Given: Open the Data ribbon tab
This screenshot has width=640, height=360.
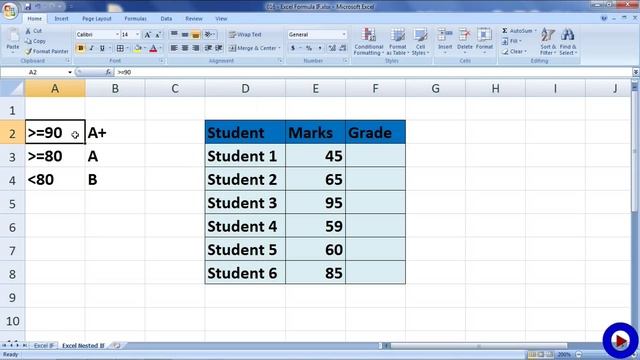Looking at the screenshot, I should [166, 19].
